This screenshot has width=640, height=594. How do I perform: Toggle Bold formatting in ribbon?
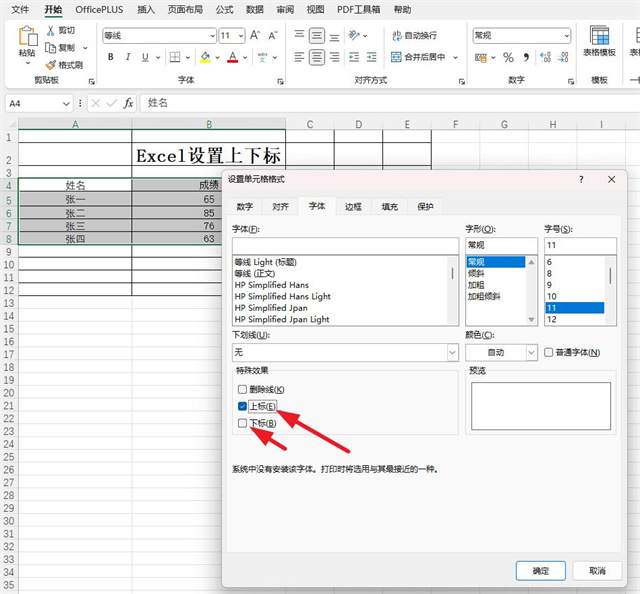[x=110, y=57]
